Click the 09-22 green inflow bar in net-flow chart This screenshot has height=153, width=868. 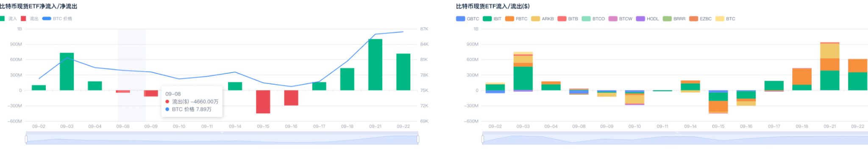pos(403,72)
